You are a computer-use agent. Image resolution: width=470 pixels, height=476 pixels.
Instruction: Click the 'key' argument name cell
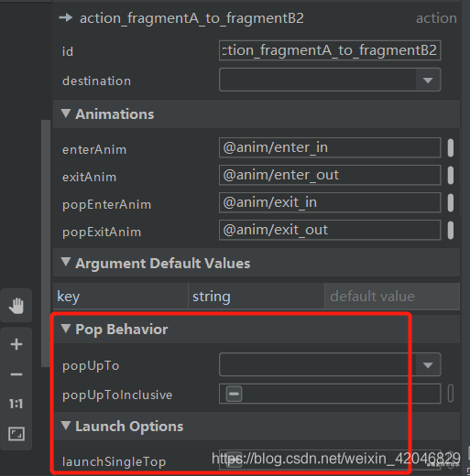click(x=121, y=297)
